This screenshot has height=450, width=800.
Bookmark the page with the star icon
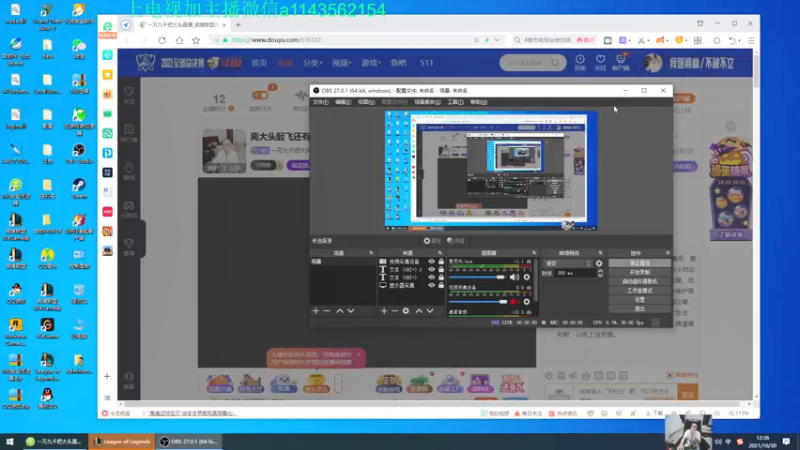click(196, 40)
